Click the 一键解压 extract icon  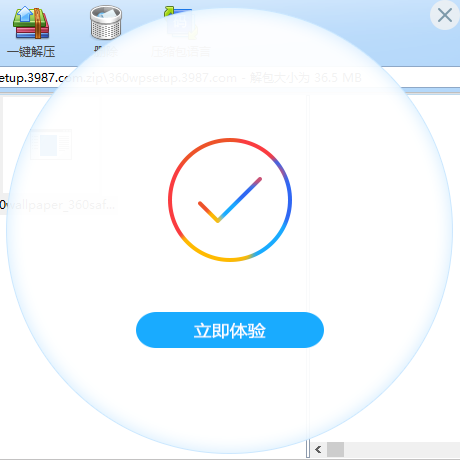point(31,23)
